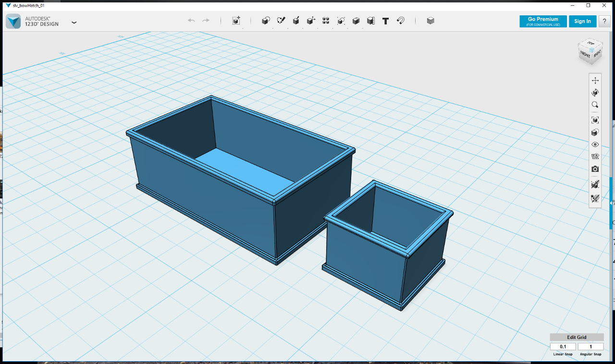Click the RIGHT face of the view cube

(x=597, y=54)
